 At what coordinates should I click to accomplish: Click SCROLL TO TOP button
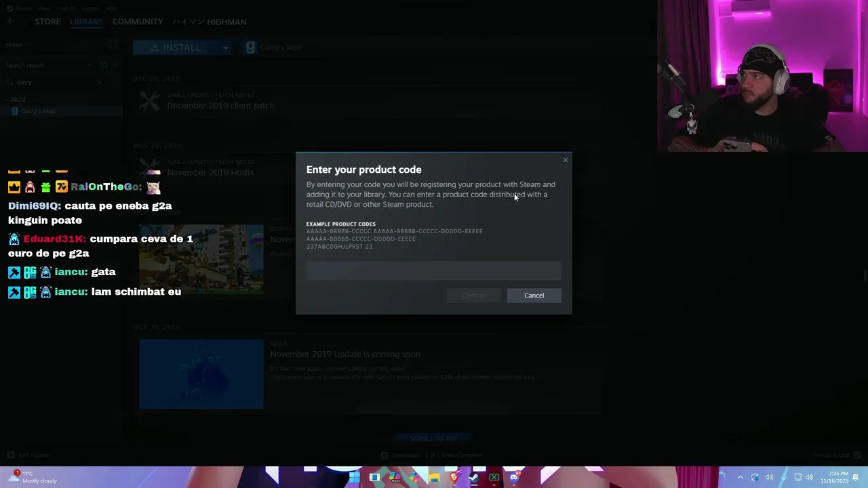click(433, 439)
